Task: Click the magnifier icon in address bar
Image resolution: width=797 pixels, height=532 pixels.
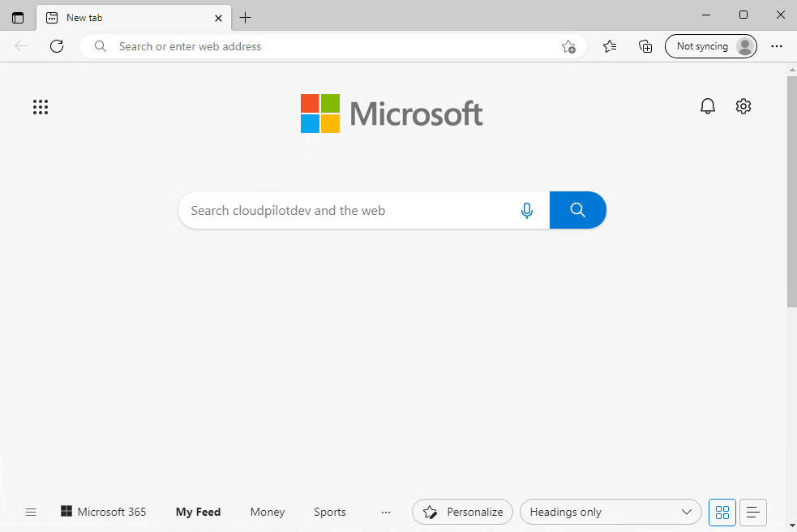Action: (x=101, y=46)
